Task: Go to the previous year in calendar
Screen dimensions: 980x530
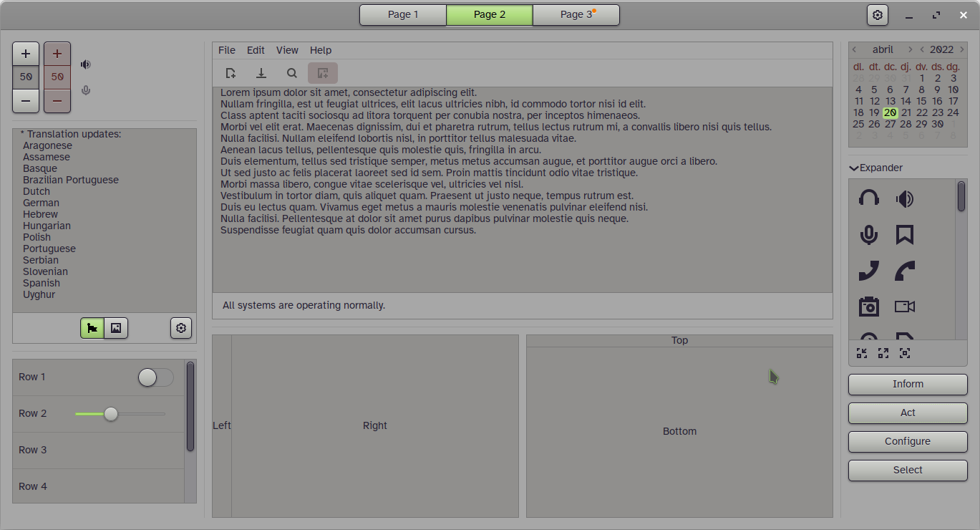Action: point(922,49)
